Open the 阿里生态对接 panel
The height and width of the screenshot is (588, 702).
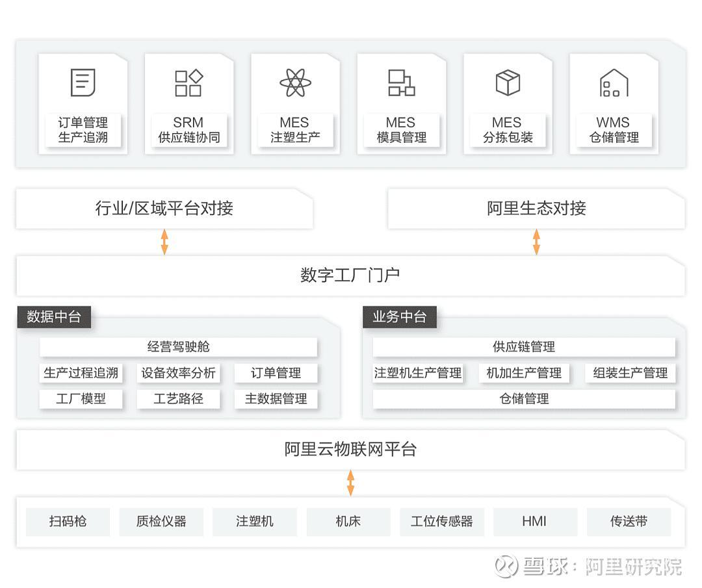(x=535, y=209)
